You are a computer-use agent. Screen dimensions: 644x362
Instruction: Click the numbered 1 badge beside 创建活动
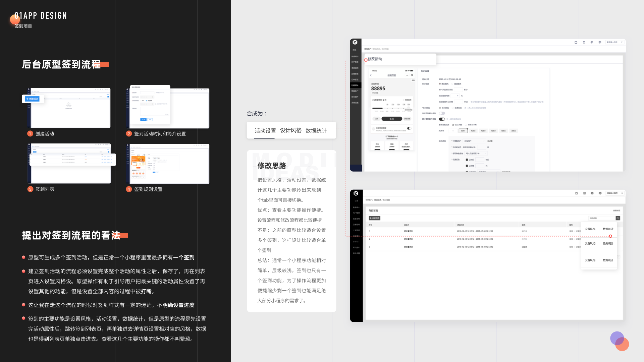click(x=30, y=134)
